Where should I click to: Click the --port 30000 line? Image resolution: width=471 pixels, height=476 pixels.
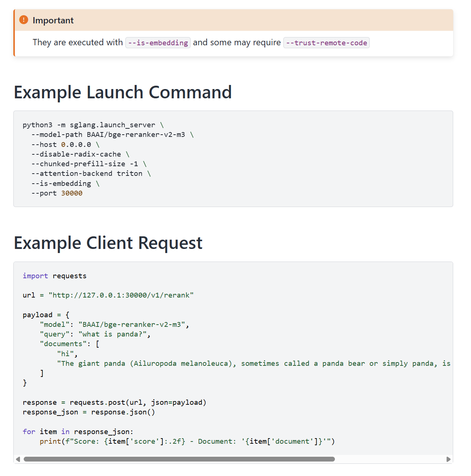click(x=57, y=193)
